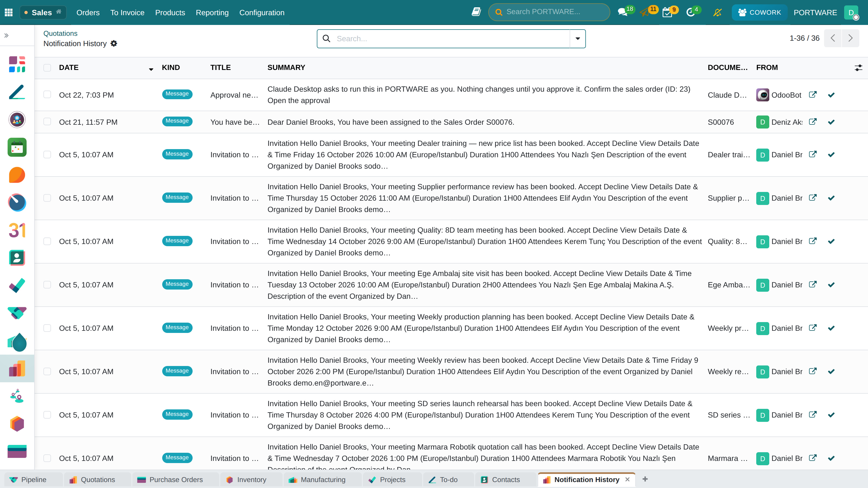Add a new bottom tab with plus
Screen dimensions: 868x488
click(x=645, y=479)
